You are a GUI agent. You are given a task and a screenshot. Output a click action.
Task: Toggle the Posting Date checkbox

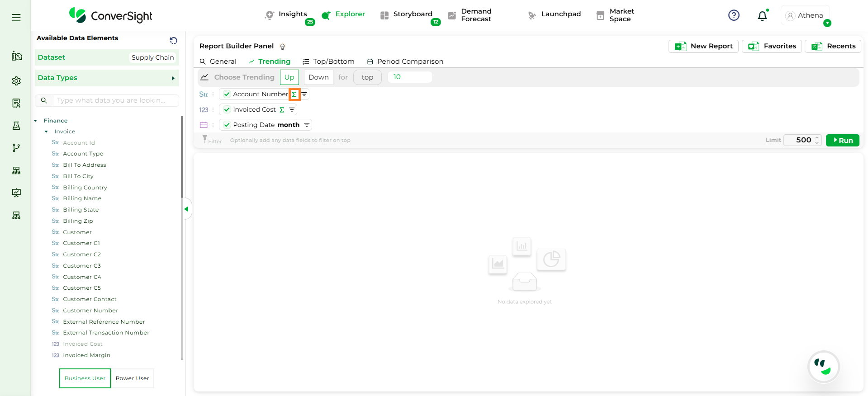[x=227, y=125]
